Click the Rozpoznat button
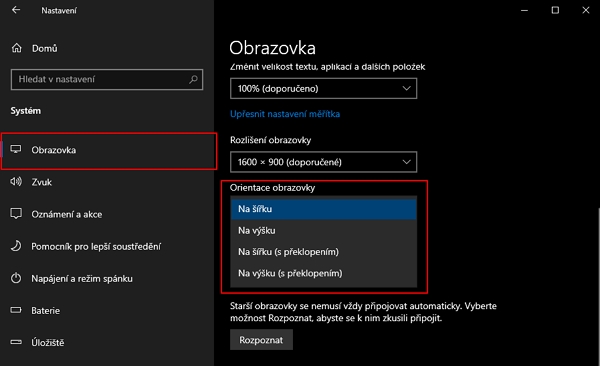 tap(261, 340)
